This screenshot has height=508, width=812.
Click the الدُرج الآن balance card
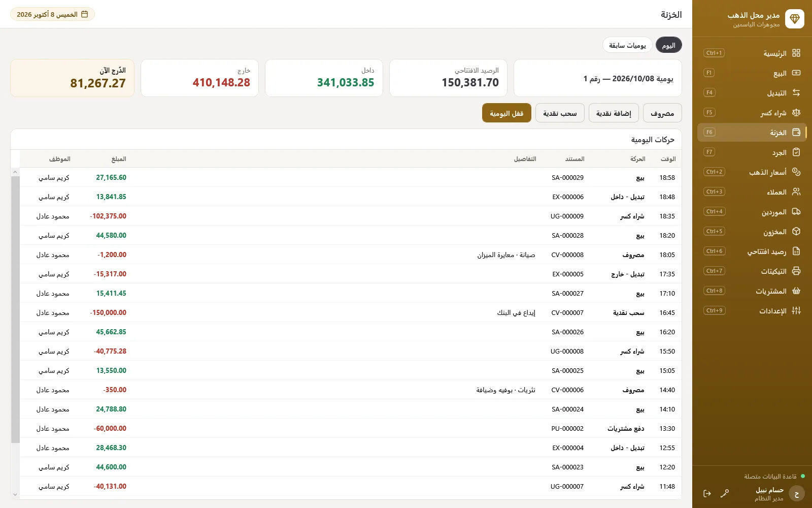72,78
